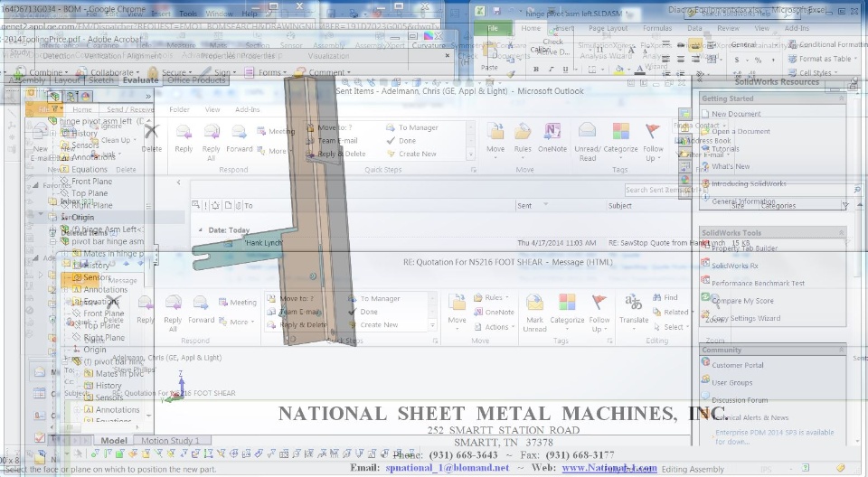Click Meeting in the Foot Shear message Respond group

pos(238,302)
